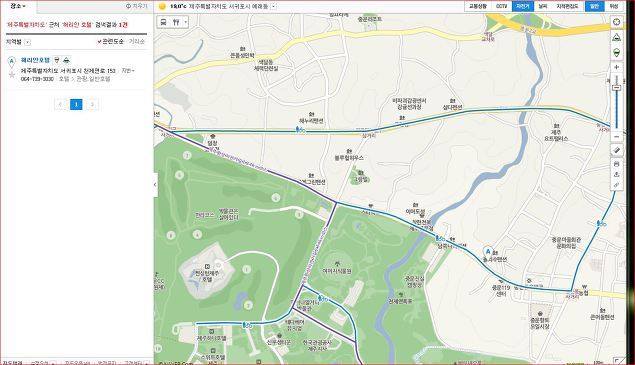This screenshot has height=365, width=635.
Task: Click the A marker in result list
Action: click(x=12, y=62)
